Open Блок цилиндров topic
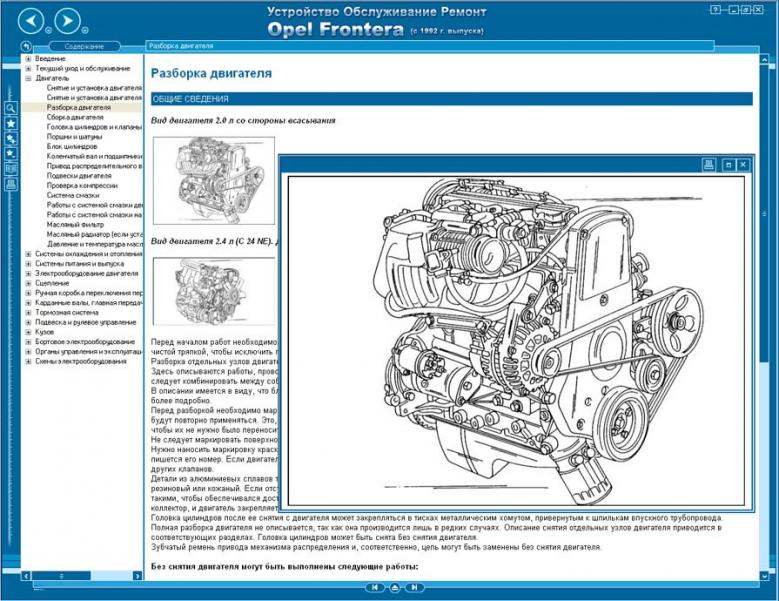 (x=72, y=147)
